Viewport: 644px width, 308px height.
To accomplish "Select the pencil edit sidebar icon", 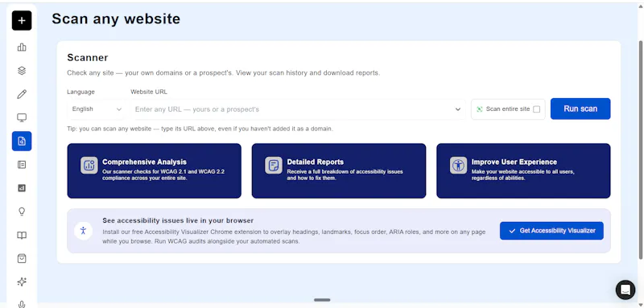I will point(22,94).
